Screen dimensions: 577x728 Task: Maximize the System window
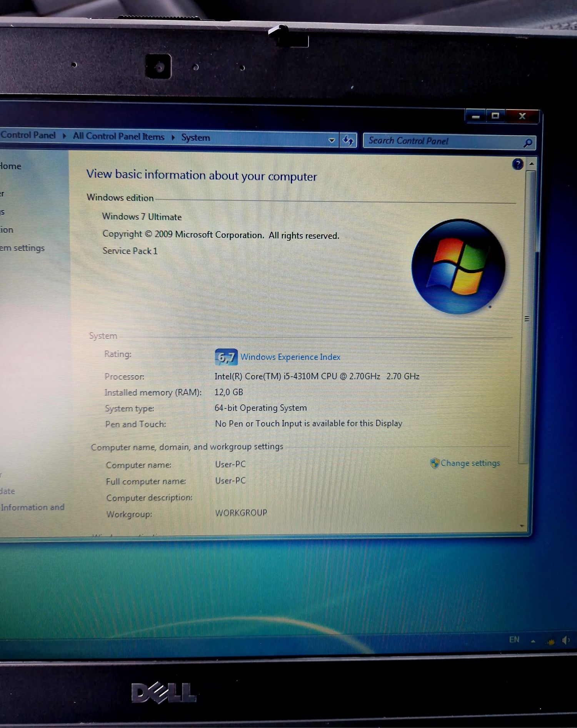[x=495, y=115]
